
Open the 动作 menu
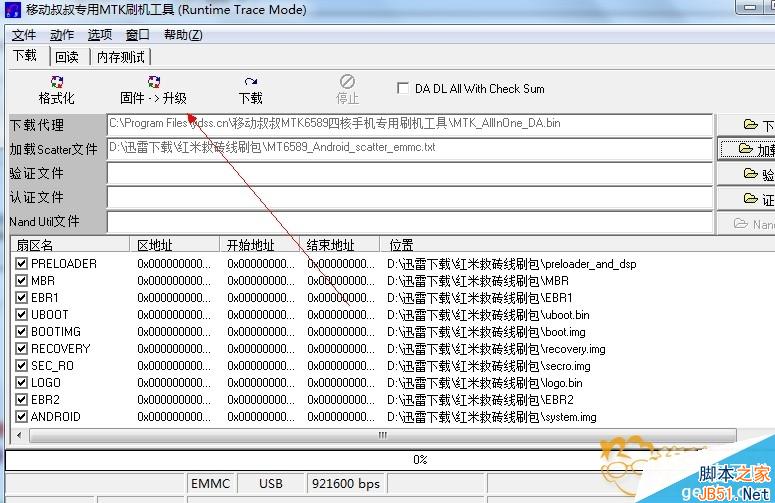click(x=62, y=35)
